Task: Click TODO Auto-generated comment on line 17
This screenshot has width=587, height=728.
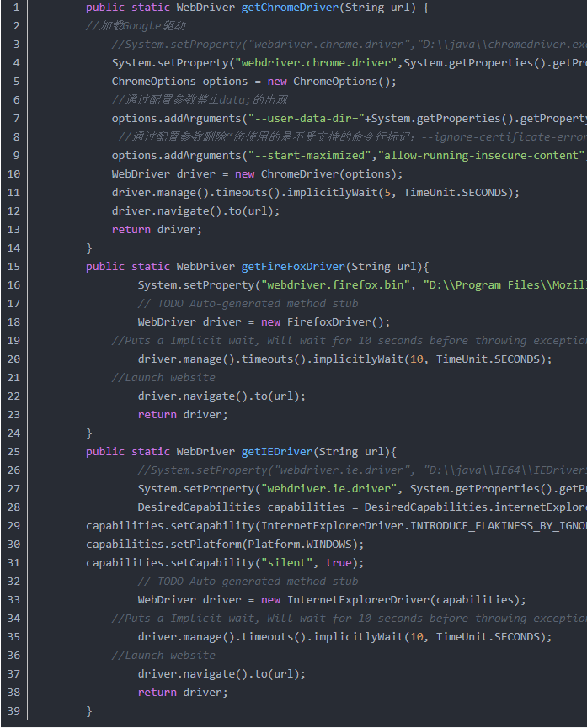Action: pyautogui.click(x=248, y=304)
